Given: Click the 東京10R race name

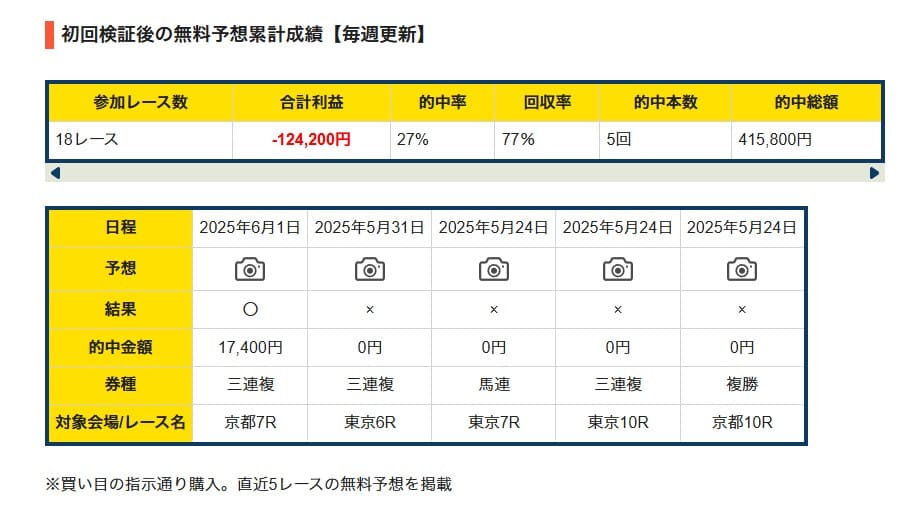Looking at the screenshot, I should tap(618, 423).
